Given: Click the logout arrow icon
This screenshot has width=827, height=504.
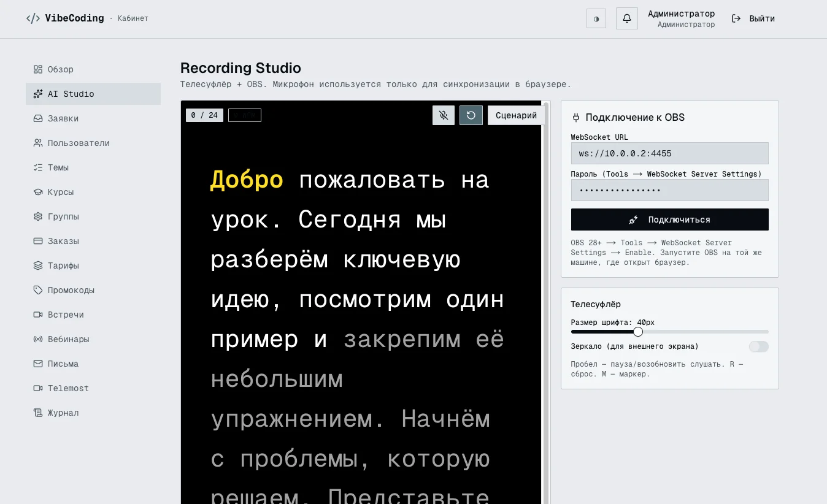Looking at the screenshot, I should (x=736, y=18).
